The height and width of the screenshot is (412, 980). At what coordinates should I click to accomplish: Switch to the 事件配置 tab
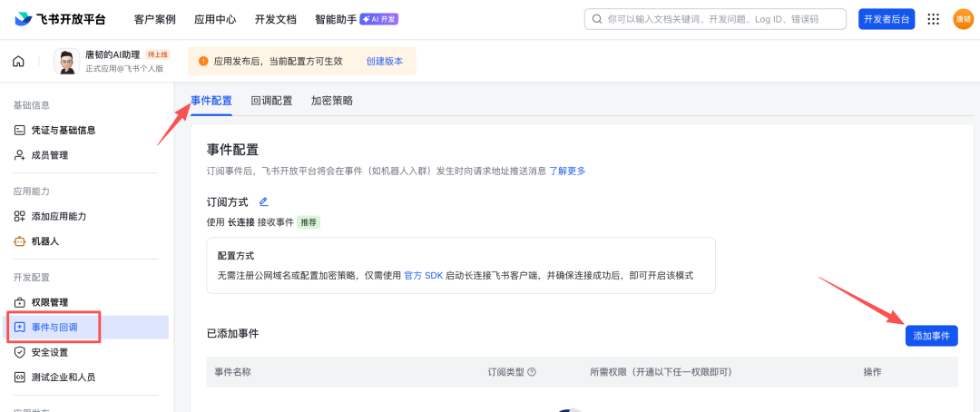[x=211, y=101]
